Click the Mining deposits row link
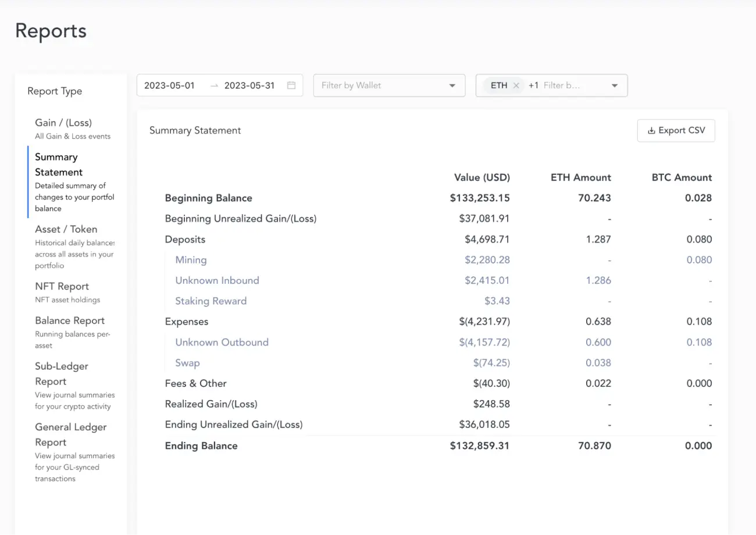Screen dimensions: 756x535 (191, 260)
